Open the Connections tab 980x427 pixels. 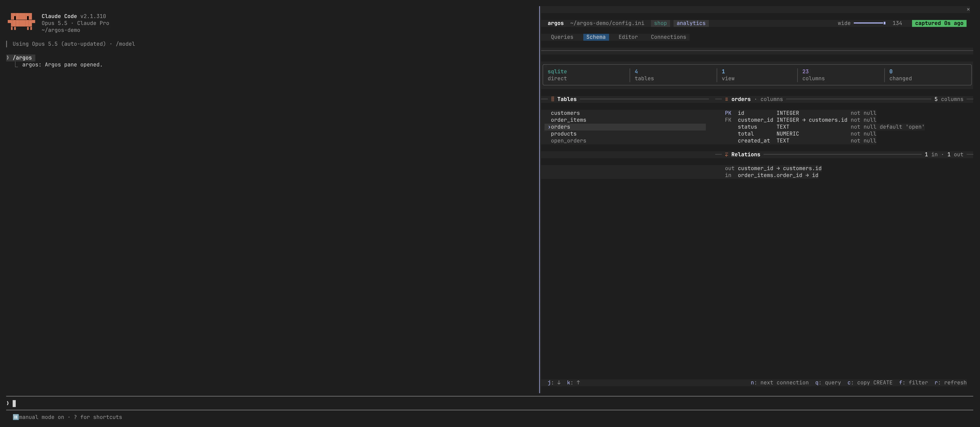[668, 37]
